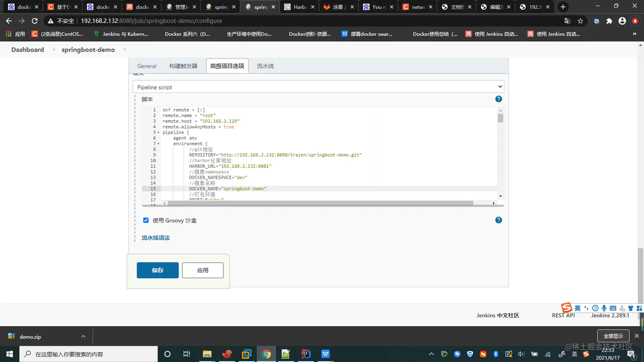Click the 保存 save button
This screenshot has width=644, height=362.
pos(158,270)
